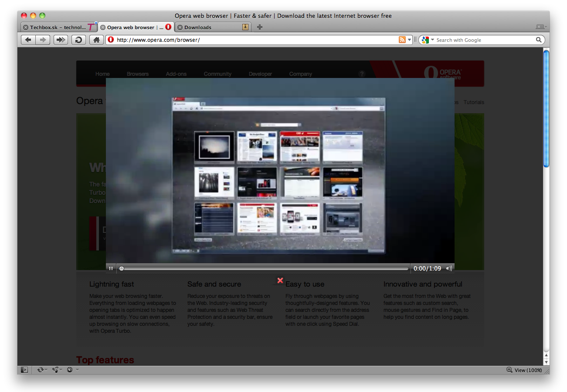
Task: Pause the video playback
Action: click(x=111, y=268)
